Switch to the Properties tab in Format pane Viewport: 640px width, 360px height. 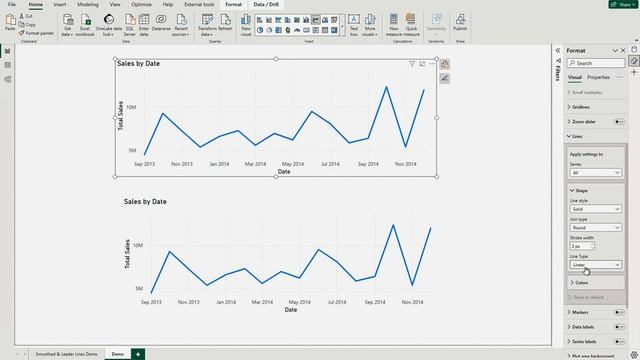(598, 77)
